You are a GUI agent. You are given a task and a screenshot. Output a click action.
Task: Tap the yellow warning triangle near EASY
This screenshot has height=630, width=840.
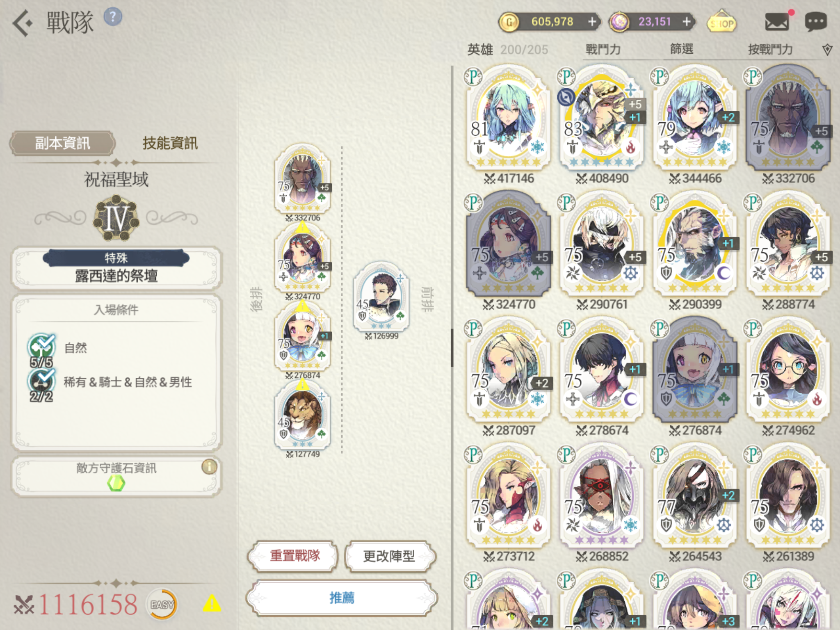pos(212,603)
